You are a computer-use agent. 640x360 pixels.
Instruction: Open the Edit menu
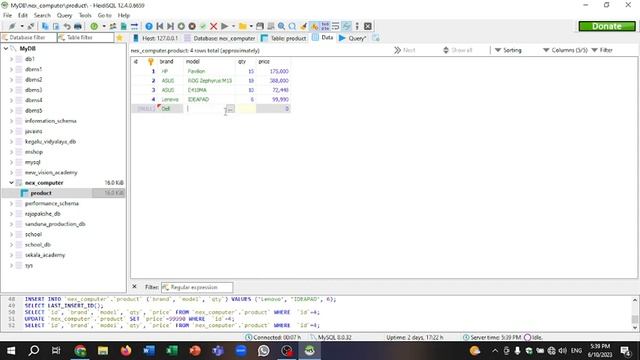click(x=22, y=15)
